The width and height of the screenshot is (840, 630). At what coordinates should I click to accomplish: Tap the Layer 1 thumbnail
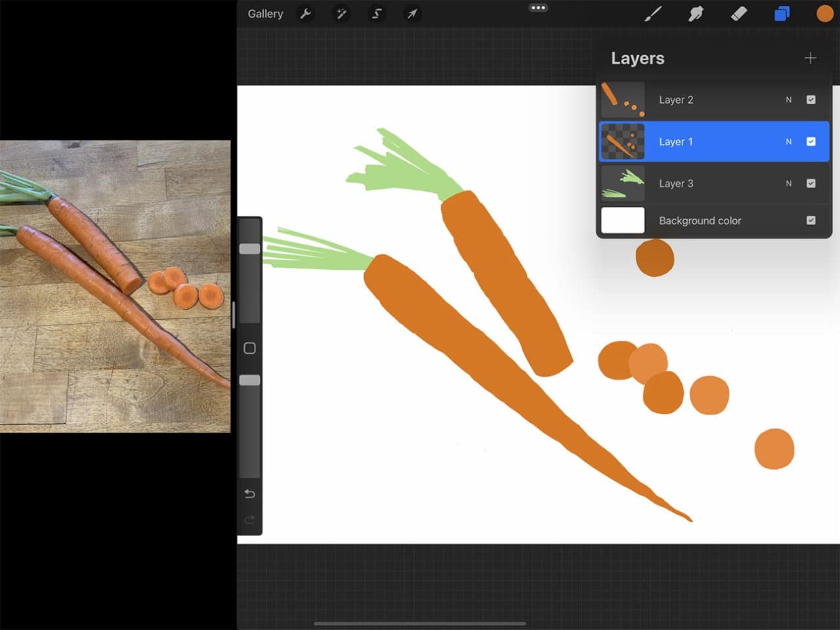pos(621,141)
